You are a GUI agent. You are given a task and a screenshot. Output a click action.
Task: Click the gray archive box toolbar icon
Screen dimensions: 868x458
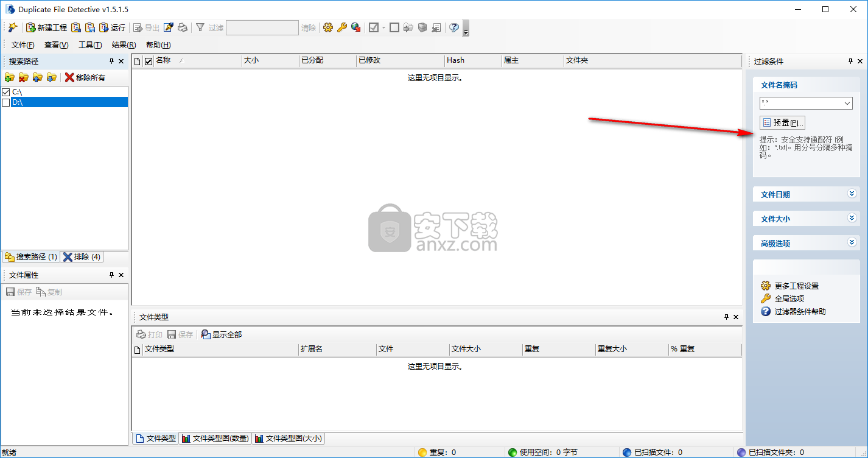422,27
